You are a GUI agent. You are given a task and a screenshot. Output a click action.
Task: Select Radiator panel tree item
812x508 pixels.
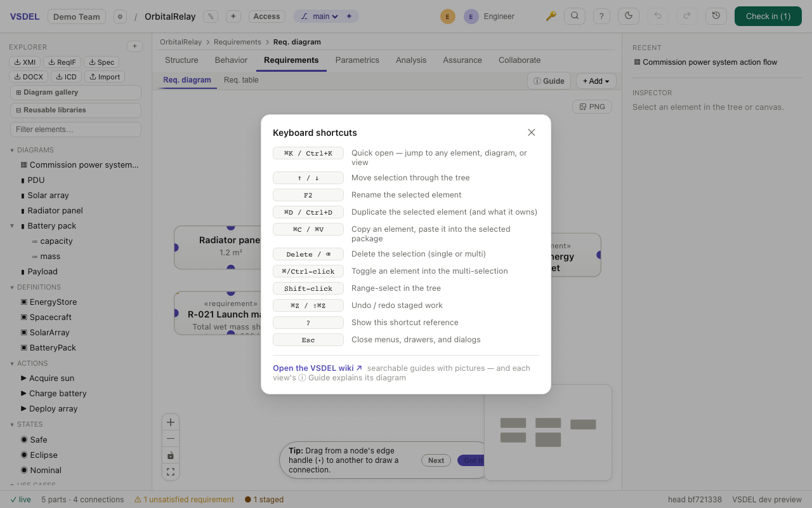click(55, 211)
